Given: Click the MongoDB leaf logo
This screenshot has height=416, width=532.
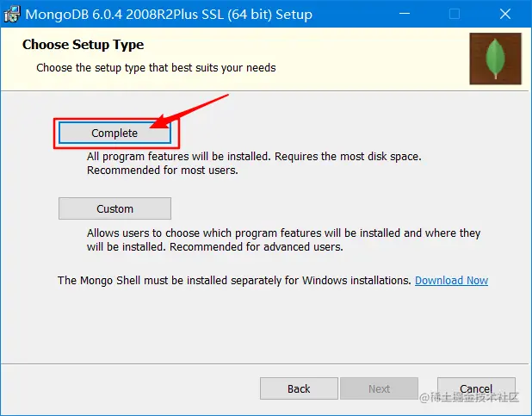Looking at the screenshot, I should (495, 59).
